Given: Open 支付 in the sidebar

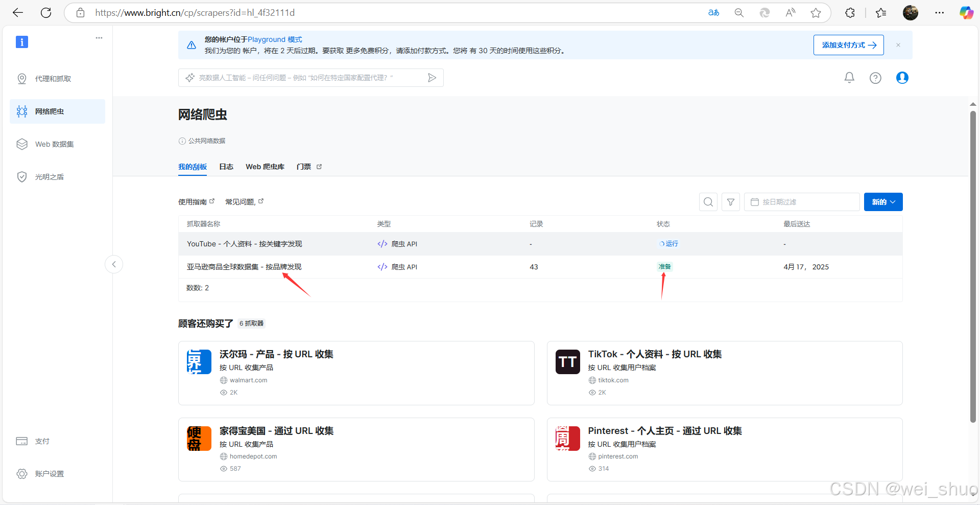Looking at the screenshot, I should [57, 441].
